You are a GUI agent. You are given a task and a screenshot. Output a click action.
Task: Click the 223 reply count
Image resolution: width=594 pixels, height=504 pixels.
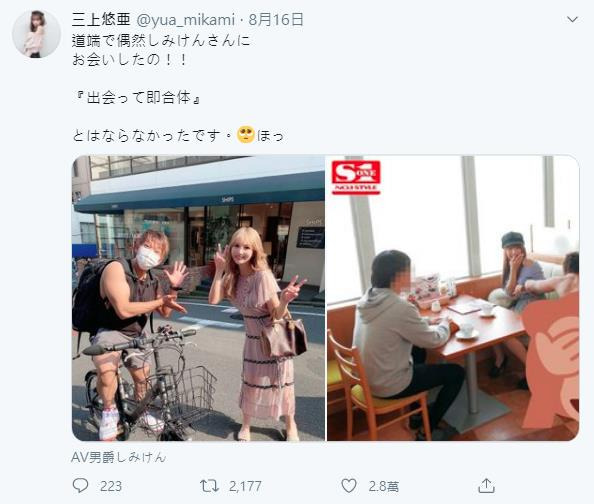[x=111, y=486]
